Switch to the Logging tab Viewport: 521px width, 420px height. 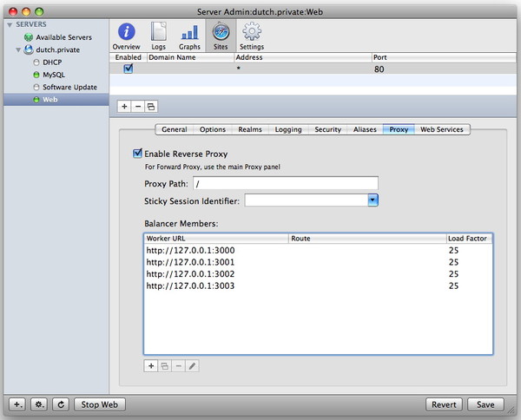click(288, 129)
